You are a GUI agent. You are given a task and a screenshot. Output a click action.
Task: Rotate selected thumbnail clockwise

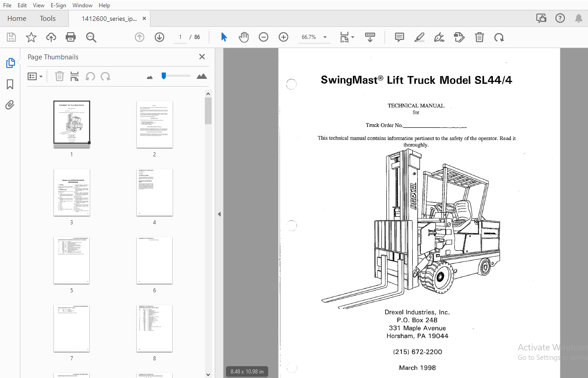(106, 76)
